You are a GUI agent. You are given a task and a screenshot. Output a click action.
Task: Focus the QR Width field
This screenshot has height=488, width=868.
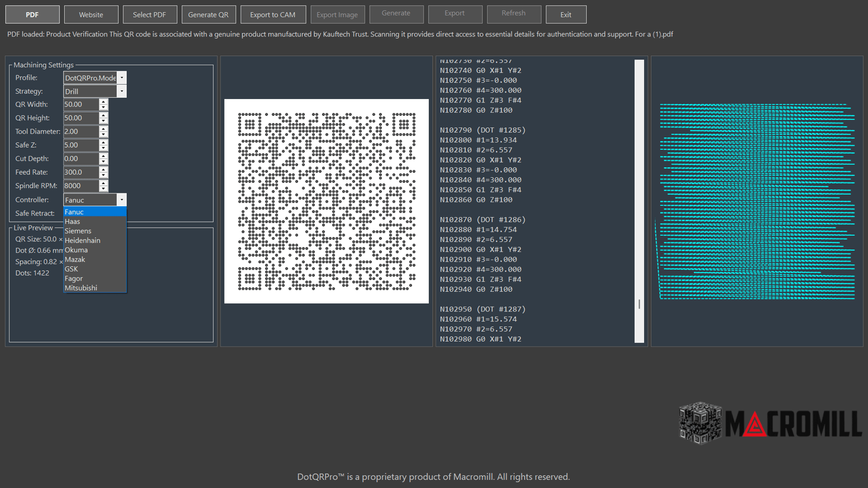[81, 104]
